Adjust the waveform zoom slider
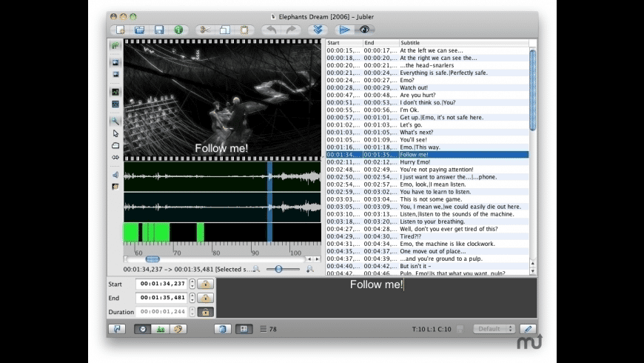 [278, 269]
